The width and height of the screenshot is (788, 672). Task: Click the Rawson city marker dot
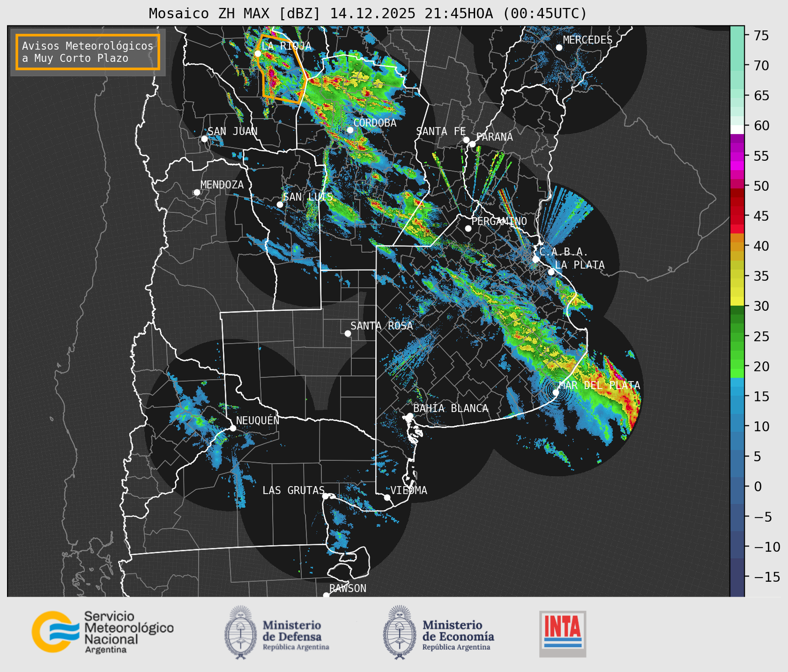[x=326, y=595]
